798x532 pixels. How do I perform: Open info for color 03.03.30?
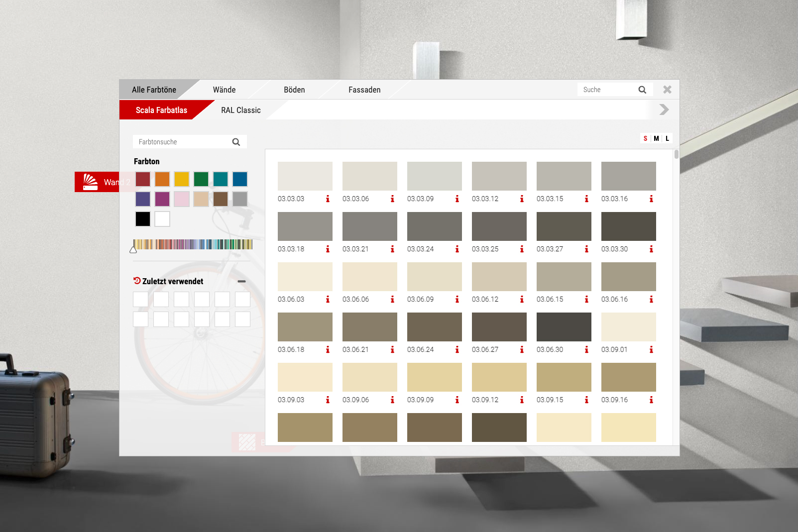pyautogui.click(x=651, y=249)
